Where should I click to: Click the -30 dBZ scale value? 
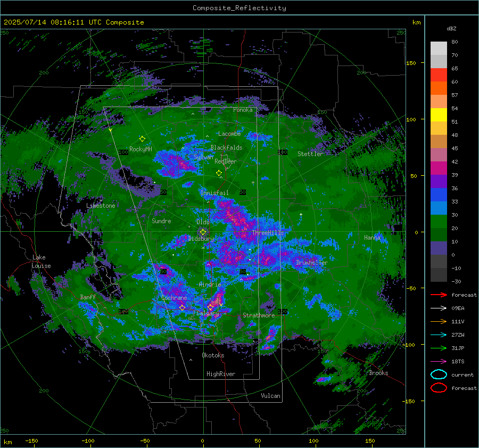click(456, 281)
